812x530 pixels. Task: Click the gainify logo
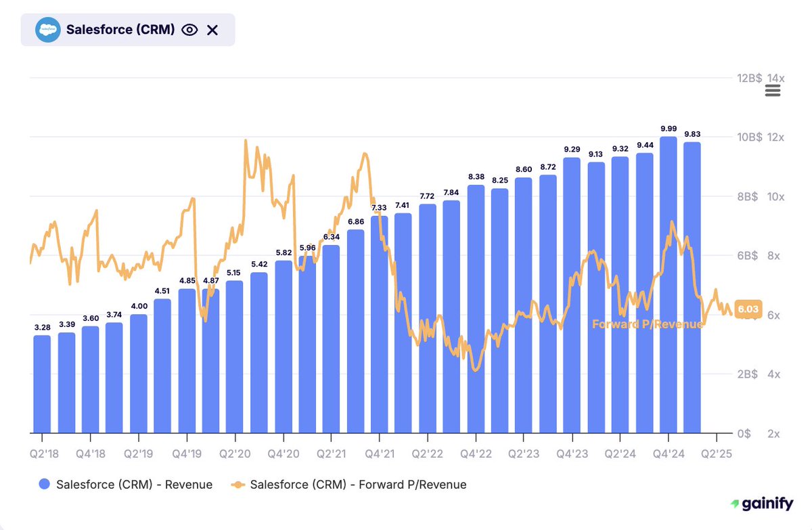[x=762, y=504]
